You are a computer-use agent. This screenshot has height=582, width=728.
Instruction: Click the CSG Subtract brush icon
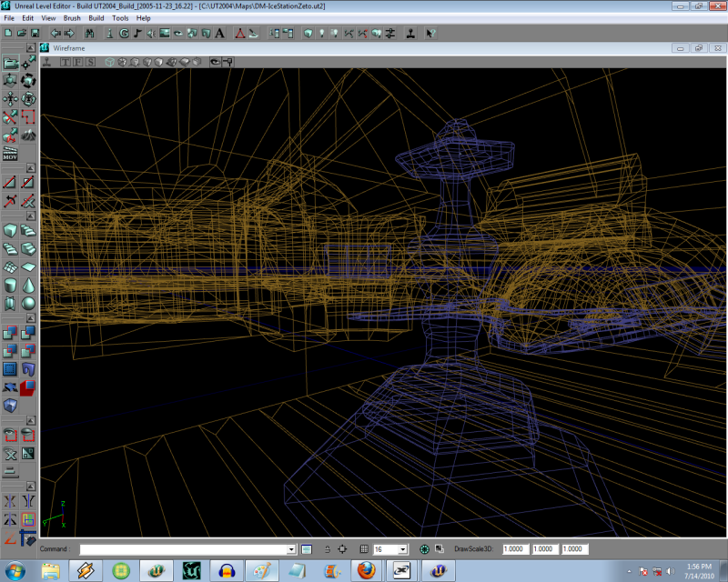tap(28, 332)
